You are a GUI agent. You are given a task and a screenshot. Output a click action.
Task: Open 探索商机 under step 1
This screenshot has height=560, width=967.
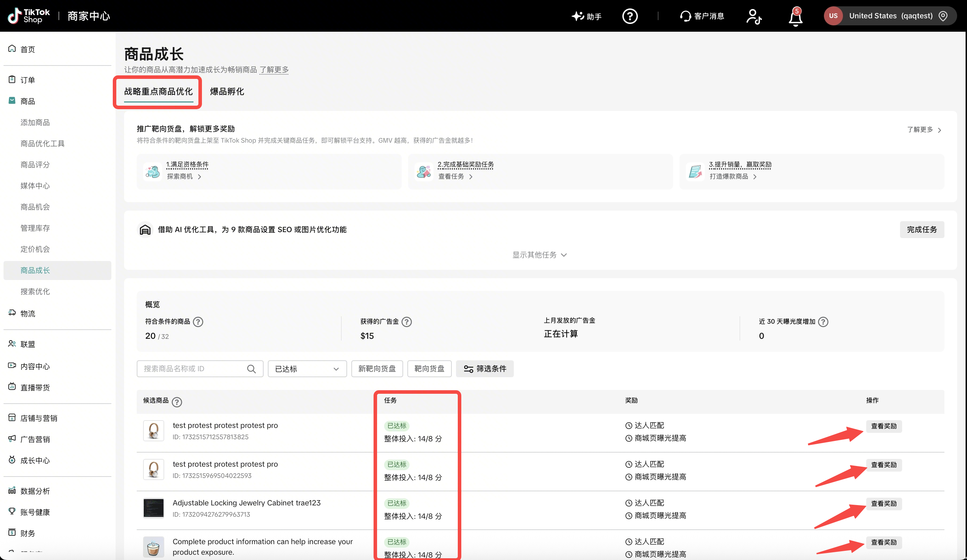(184, 176)
